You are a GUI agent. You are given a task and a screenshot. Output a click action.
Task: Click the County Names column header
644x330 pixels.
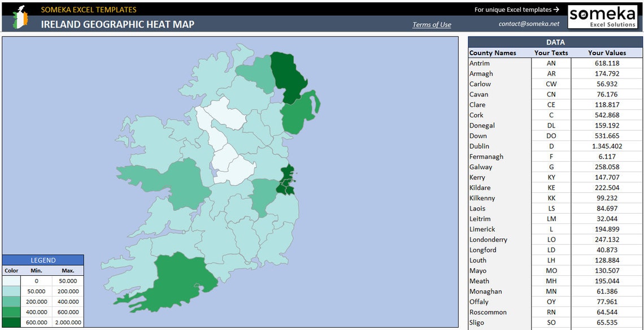point(493,52)
